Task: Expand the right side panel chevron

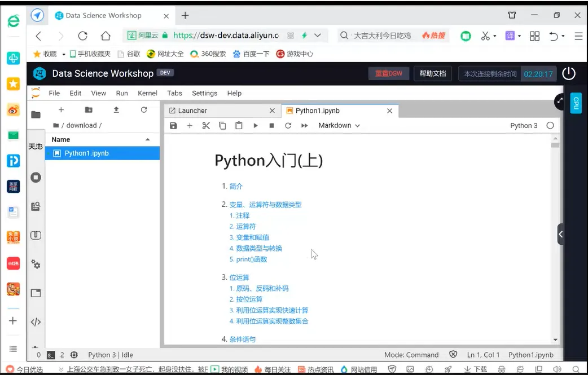Action: point(560,235)
